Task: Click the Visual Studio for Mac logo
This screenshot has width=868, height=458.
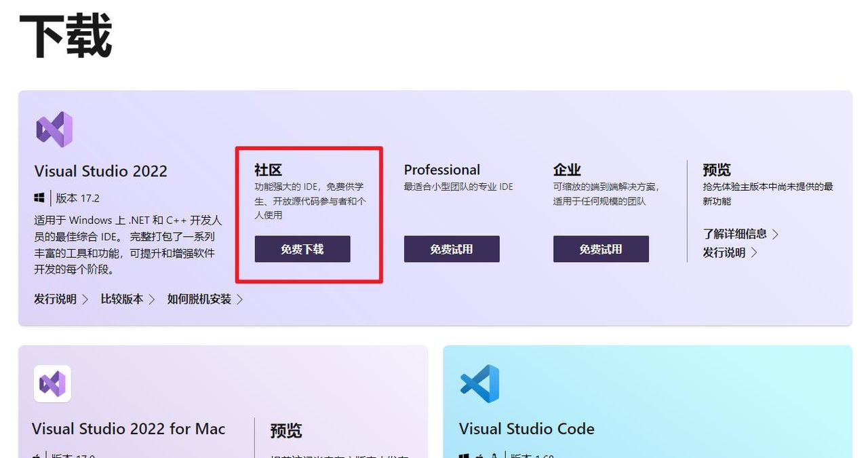Action: (52, 383)
